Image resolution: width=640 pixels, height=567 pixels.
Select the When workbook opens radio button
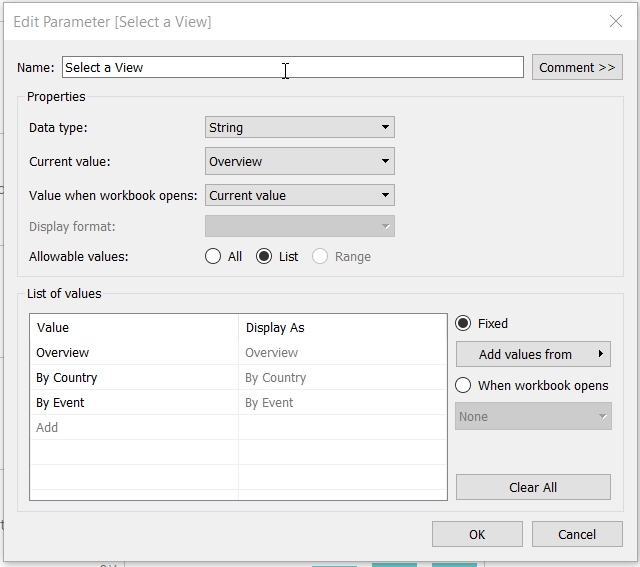coord(464,386)
